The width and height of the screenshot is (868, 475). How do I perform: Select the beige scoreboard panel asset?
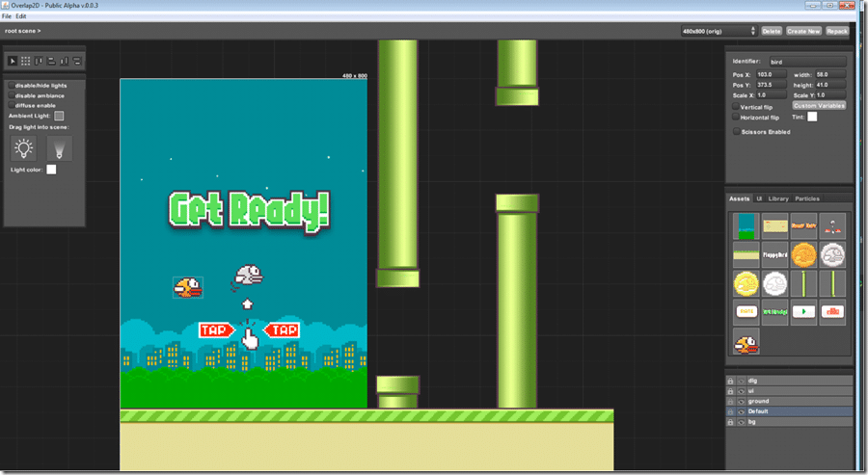[x=774, y=226]
